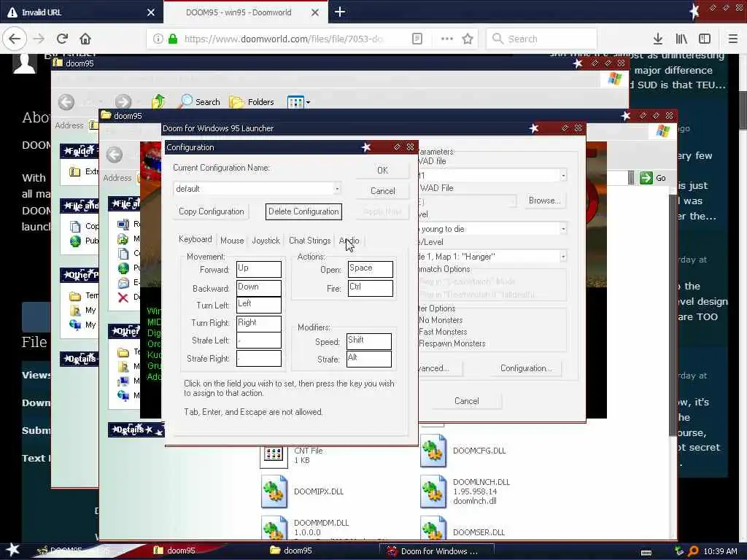Open page actions three-dot menu
Image resolution: width=747 pixels, height=560 pixels.
pyautogui.click(x=447, y=39)
